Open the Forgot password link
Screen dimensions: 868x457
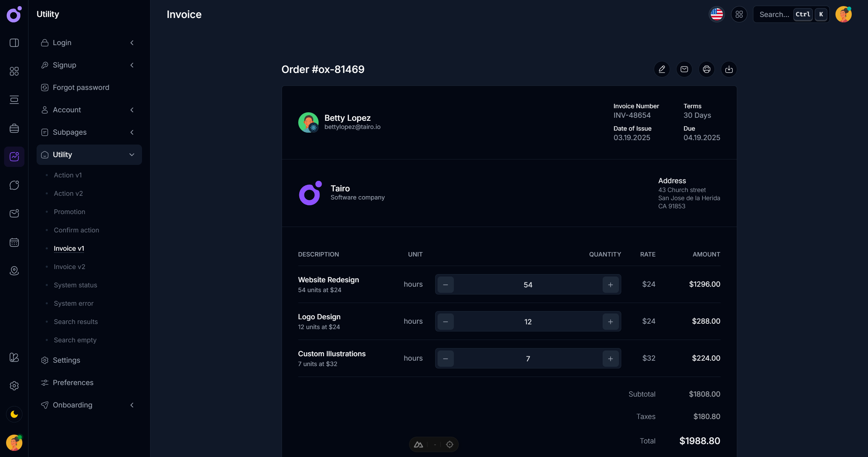[x=81, y=88]
